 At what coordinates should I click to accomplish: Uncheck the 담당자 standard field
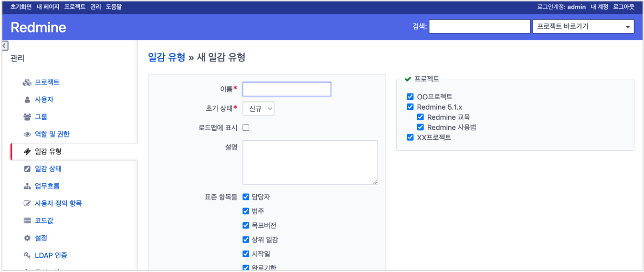pyautogui.click(x=246, y=197)
